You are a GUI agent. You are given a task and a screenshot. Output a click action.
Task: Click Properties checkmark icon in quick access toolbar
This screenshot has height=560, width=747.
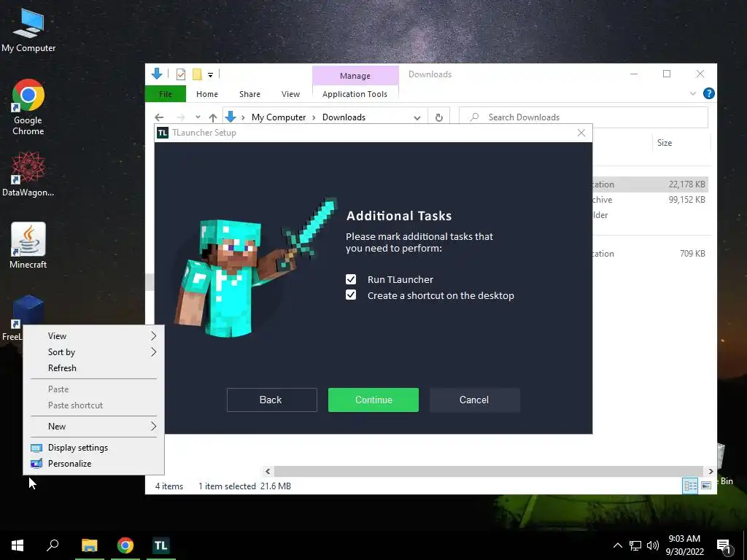point(181,74)
